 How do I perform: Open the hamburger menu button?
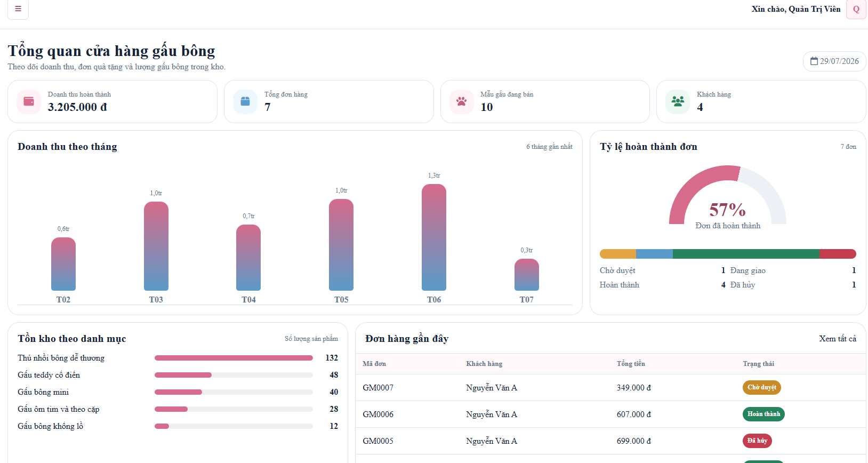18,9
